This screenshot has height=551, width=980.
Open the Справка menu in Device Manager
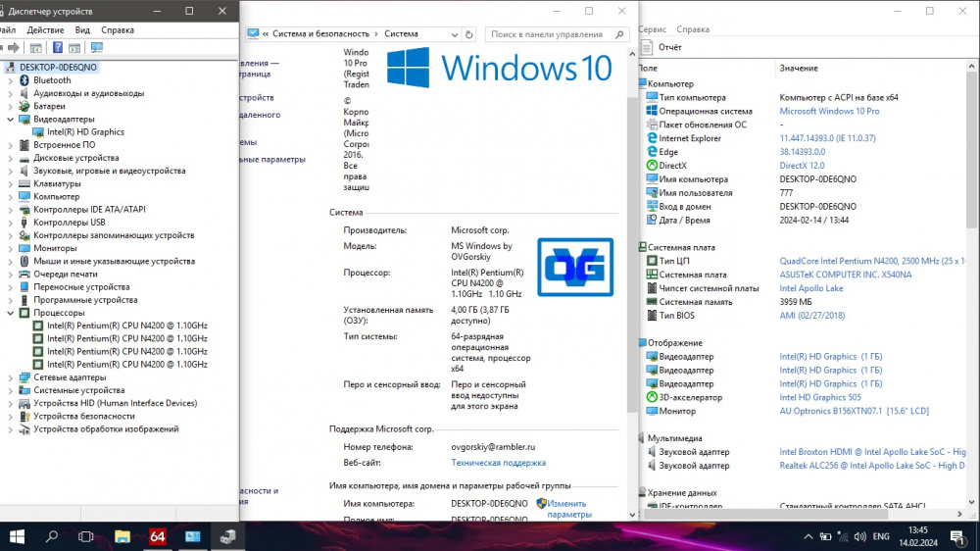click(118, 30)
